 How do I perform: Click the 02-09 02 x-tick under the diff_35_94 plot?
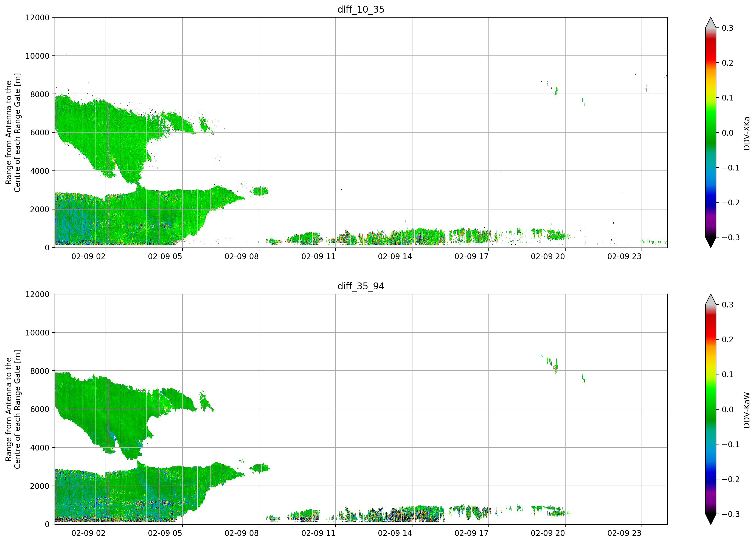[89, 533]
